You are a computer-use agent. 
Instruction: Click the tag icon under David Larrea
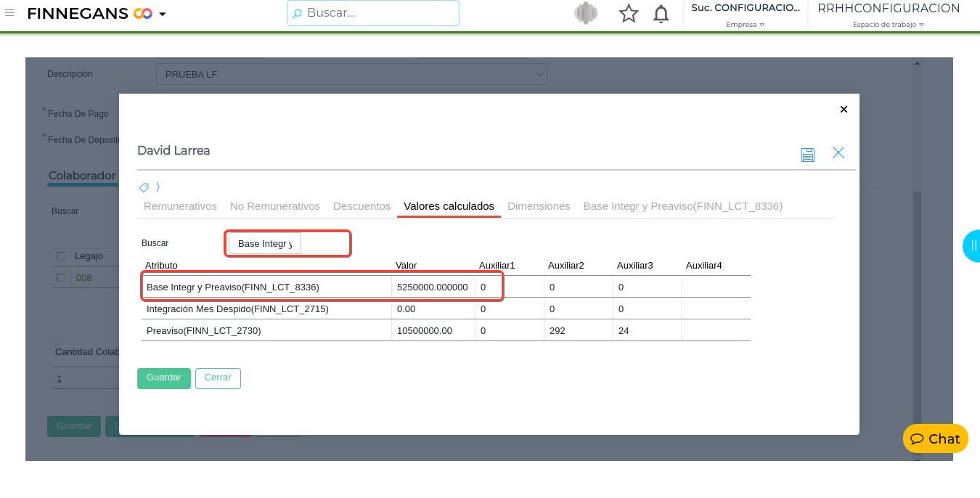tap(144, 187)
